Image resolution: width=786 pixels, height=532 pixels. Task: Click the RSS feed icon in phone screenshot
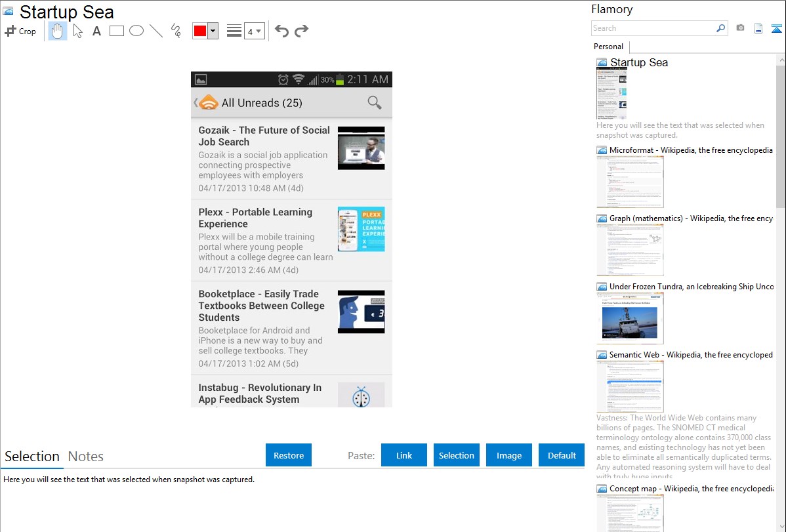click(209, 102)
